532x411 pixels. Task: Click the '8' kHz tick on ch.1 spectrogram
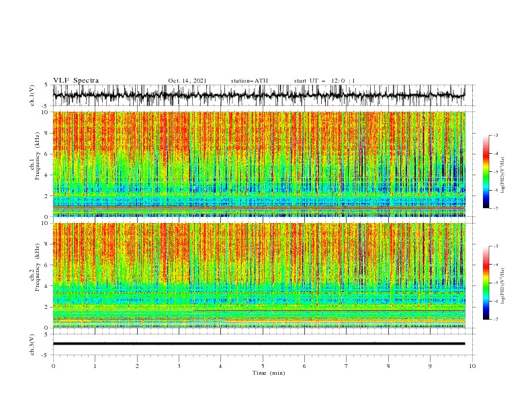point(46,133)
